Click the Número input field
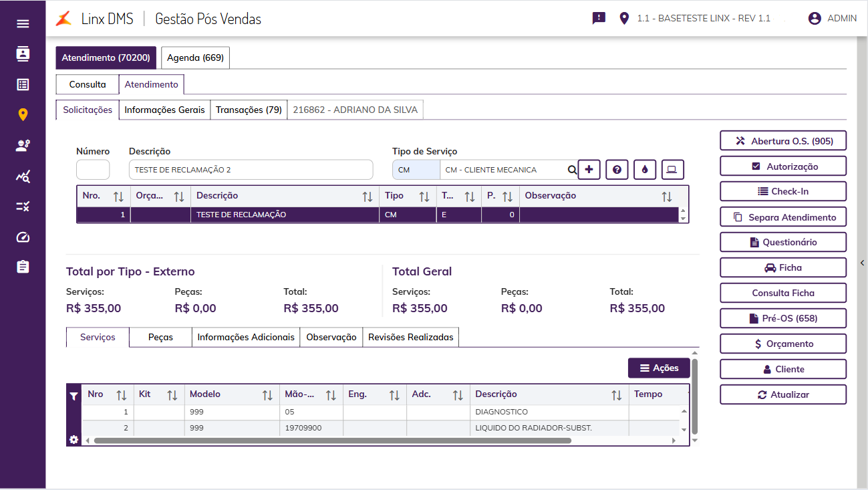This screenshot has width=868, height=490. pos(93,170)
